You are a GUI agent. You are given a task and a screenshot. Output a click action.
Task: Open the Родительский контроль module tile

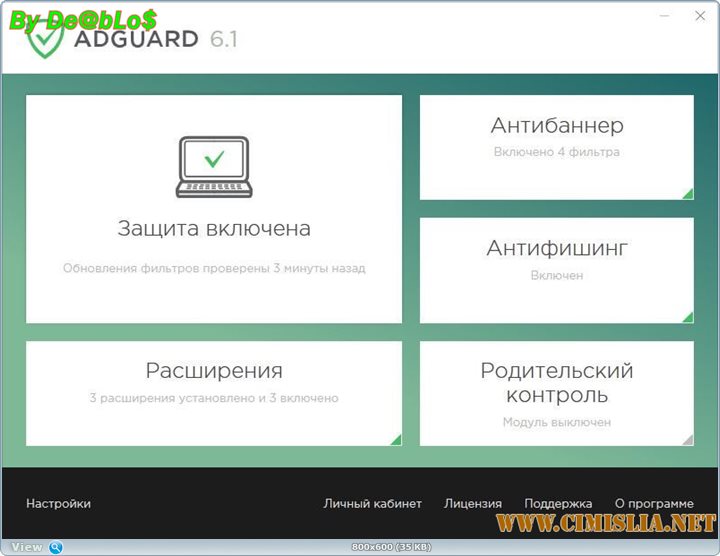557,393
